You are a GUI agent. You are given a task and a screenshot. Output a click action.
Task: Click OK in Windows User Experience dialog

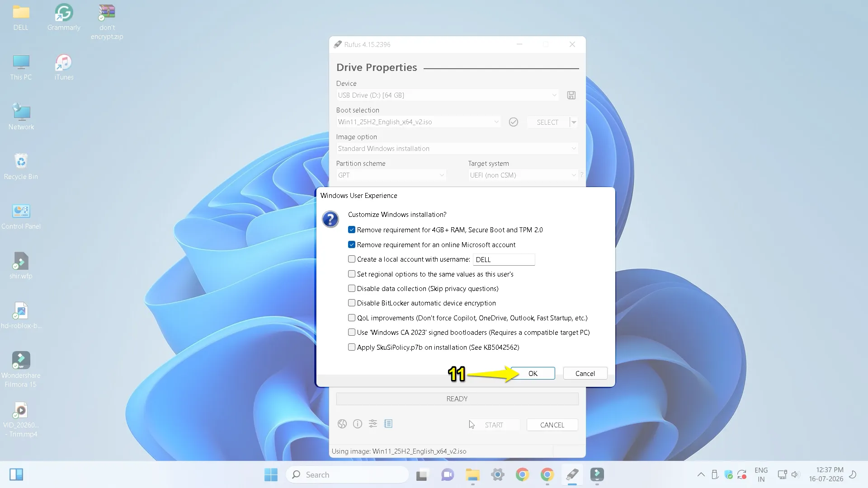coord(533,373)
